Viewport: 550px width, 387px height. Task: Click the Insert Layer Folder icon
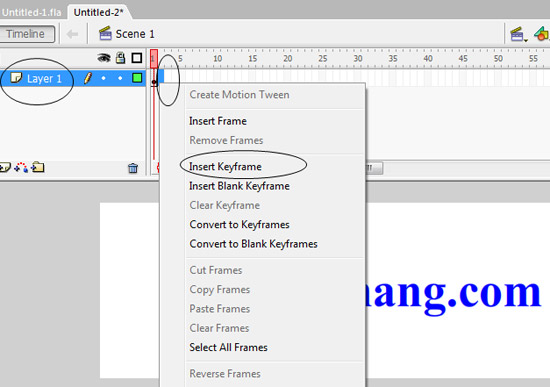38,167
